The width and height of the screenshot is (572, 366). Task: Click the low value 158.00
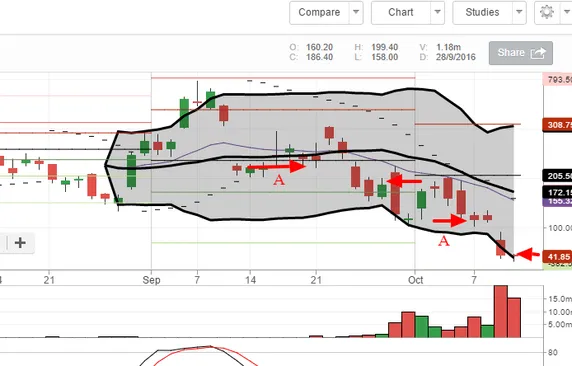coord(384,57)
